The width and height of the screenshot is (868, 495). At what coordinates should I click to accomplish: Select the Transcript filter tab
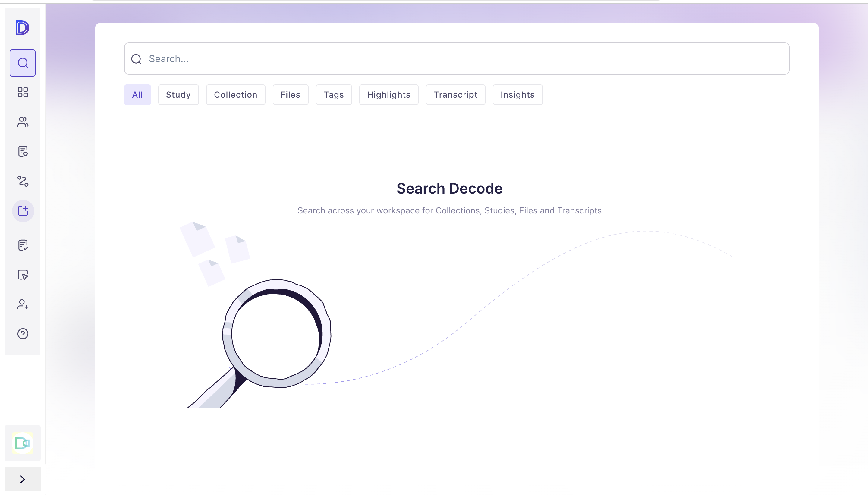click(455, 95)
